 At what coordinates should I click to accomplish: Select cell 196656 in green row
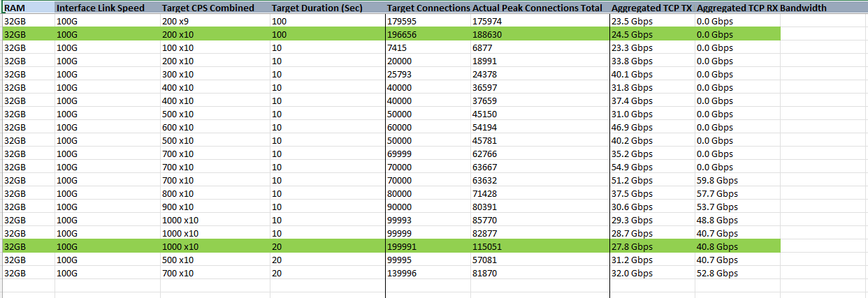(428, 34)
